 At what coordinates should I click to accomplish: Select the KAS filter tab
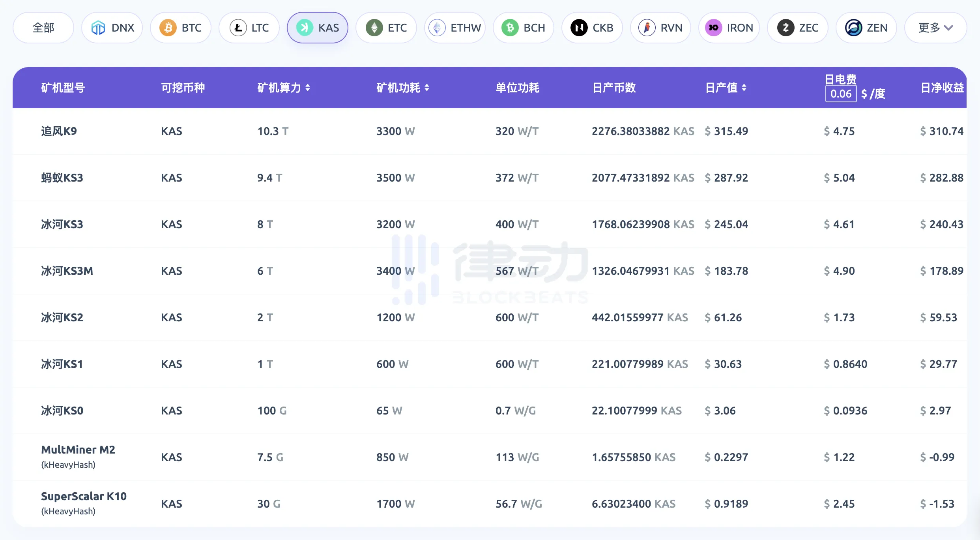(318, 28)
